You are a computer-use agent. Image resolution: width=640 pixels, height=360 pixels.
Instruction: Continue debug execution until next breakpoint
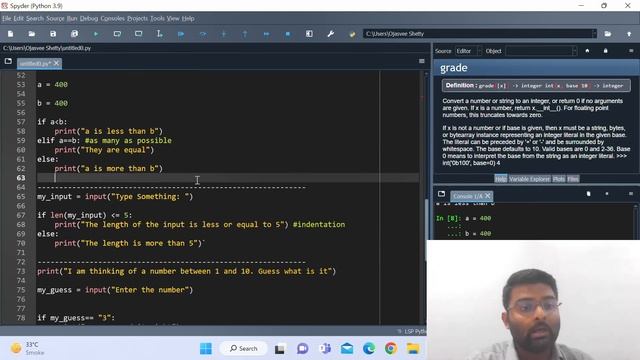pyautogui.click(x=266, y=34)
